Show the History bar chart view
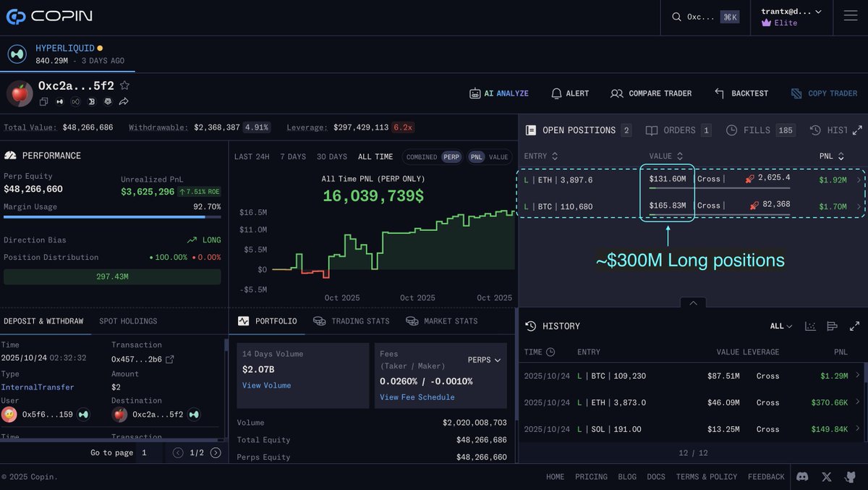This screenshot has width=868, height=490. [x=832, y=326]
